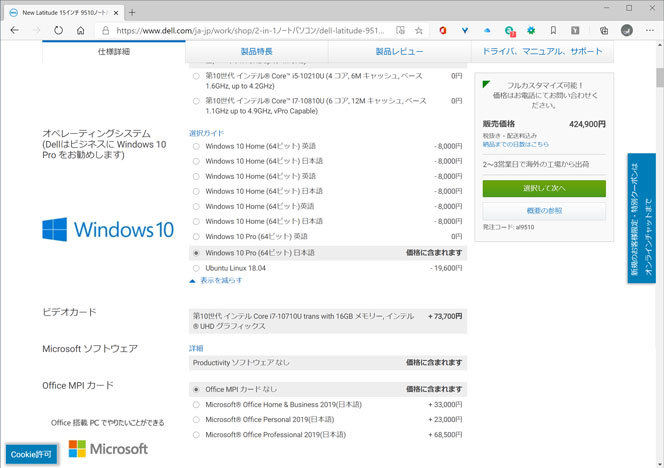The width and height of the screenshot is (664, 468).
Task: View site info via the padlock icon
Action: pos(105,30)
